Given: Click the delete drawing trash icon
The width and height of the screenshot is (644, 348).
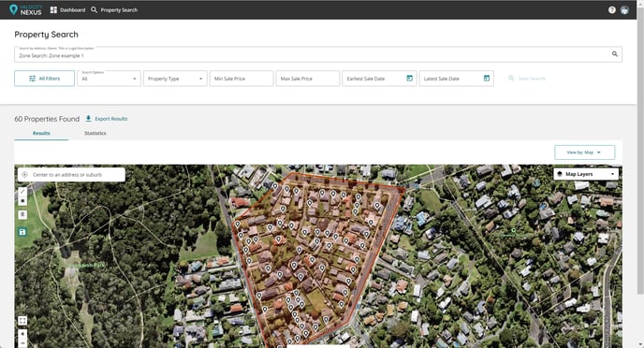Looking at the screenshot, I should coord(22,214).
